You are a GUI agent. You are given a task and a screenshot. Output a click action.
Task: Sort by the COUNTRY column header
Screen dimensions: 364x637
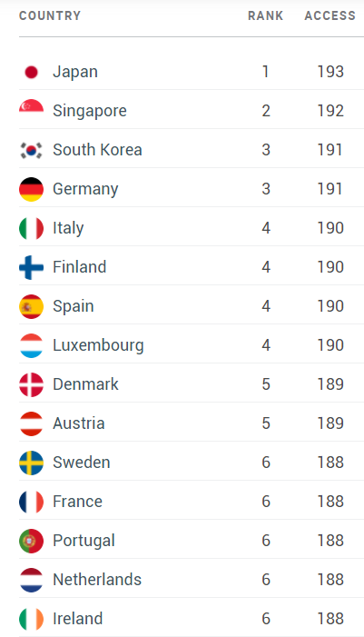50,15
